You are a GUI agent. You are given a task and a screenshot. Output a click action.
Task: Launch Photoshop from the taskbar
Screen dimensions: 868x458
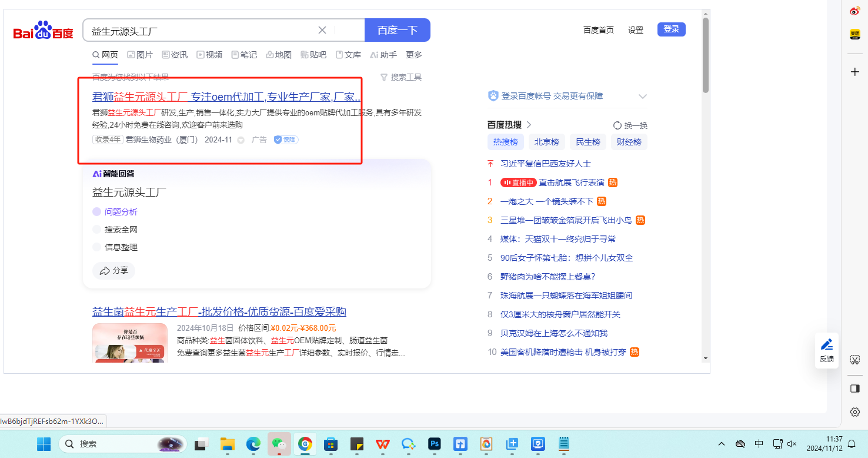435,444
